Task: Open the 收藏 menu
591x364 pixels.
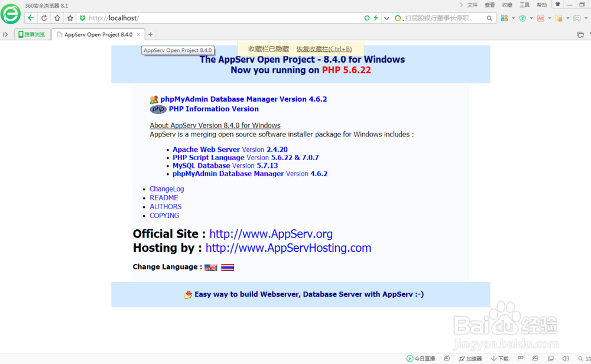Action: 507,5
